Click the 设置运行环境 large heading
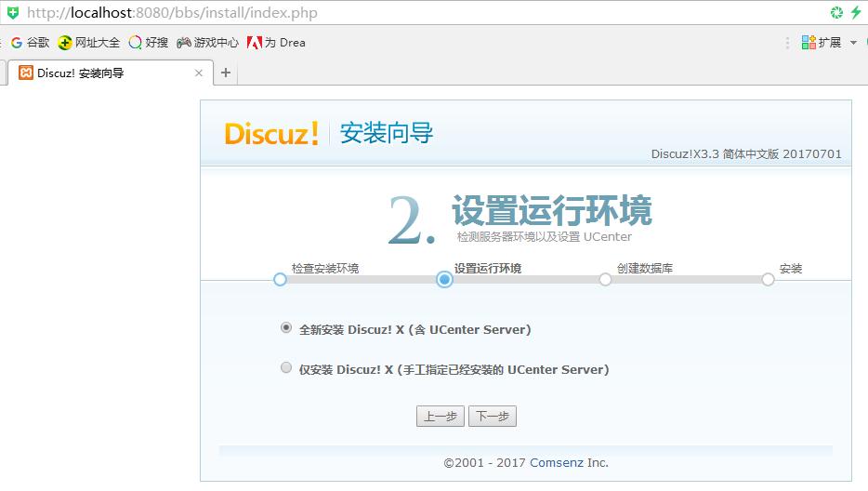 coord(552,210)
